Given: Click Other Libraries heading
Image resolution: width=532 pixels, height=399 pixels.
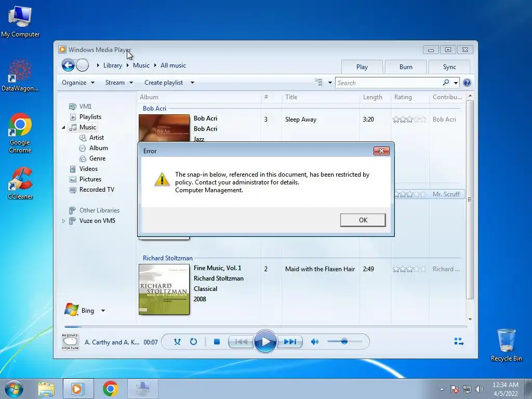Looking at the screenshot, I should coord(95,210).
